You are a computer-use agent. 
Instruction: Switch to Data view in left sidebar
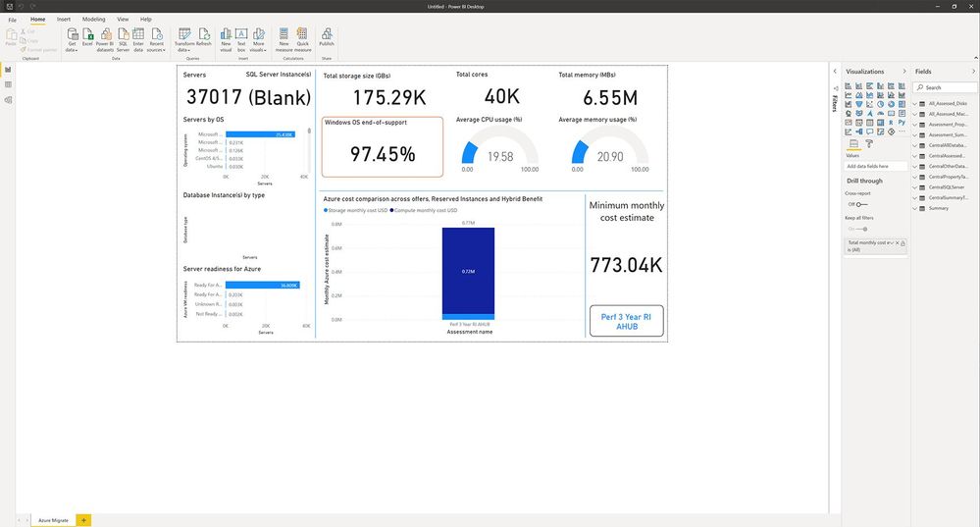(x=8, y=84)
